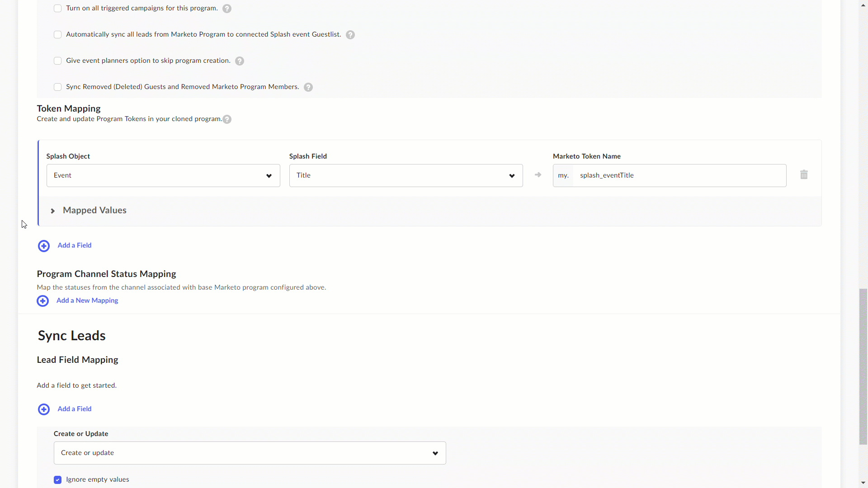Open help for Sync Removed Guests option

308,87
